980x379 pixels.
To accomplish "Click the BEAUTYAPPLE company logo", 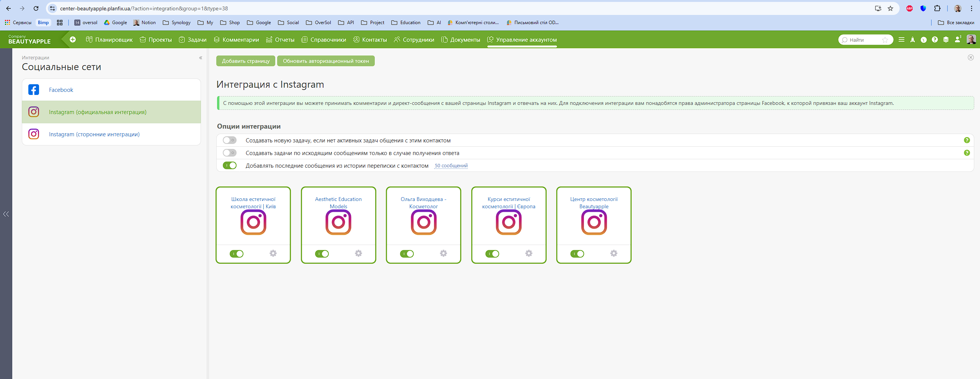I will (x=29, y=39).
